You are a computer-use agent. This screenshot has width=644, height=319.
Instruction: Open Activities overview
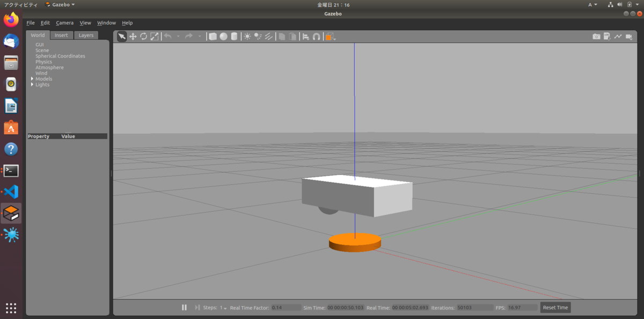point(20,4)
